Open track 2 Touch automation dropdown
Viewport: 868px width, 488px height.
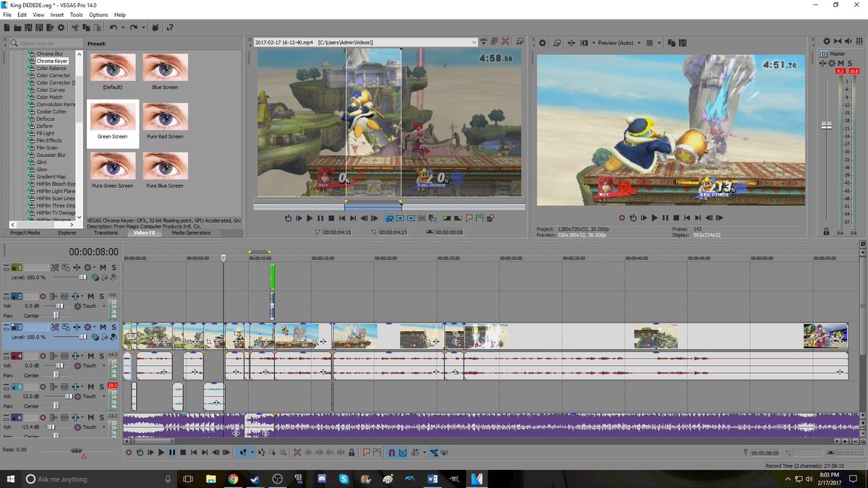(104, 306)
